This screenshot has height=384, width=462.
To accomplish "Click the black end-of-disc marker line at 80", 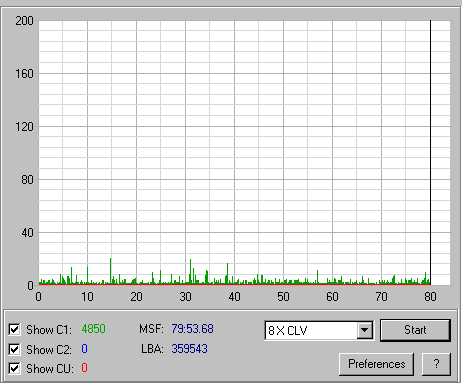I will (x=430, y=152).
